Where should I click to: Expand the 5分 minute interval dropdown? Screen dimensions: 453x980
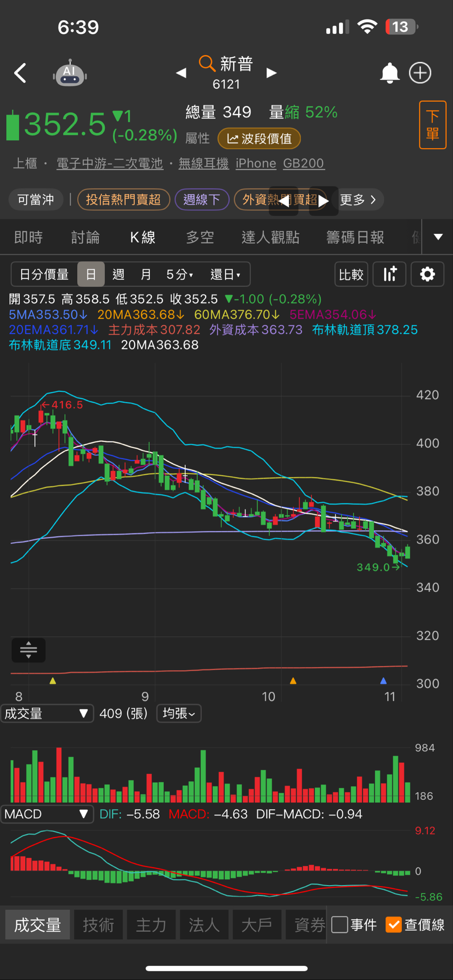179,274
